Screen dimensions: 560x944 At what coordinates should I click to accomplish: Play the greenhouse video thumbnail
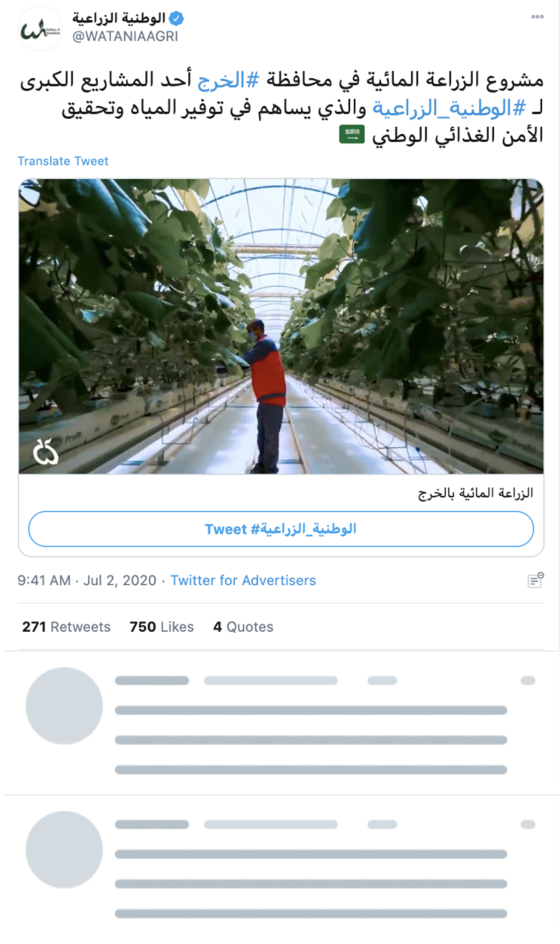pyautogui.click(x=281, y=326)
